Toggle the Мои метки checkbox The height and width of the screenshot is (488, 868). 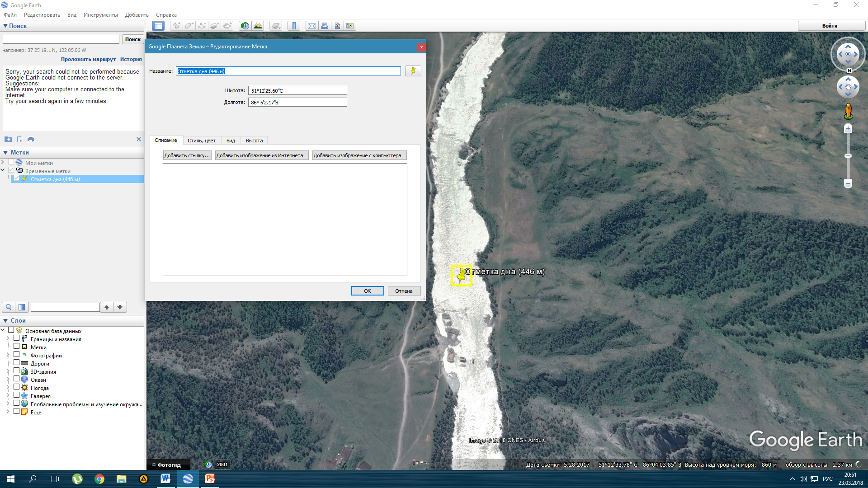(11, 162)
